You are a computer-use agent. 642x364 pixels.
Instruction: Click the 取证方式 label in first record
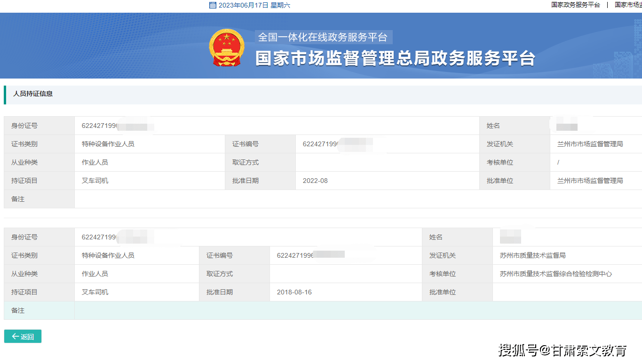point(246,162)
